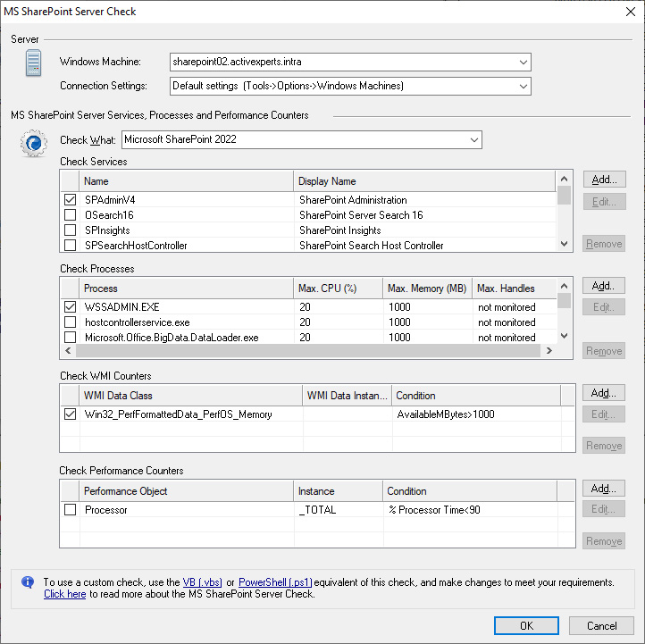Follow the Click here link
Image resolution: width=645 pixels, height=644 pixels.
[65, 594]
